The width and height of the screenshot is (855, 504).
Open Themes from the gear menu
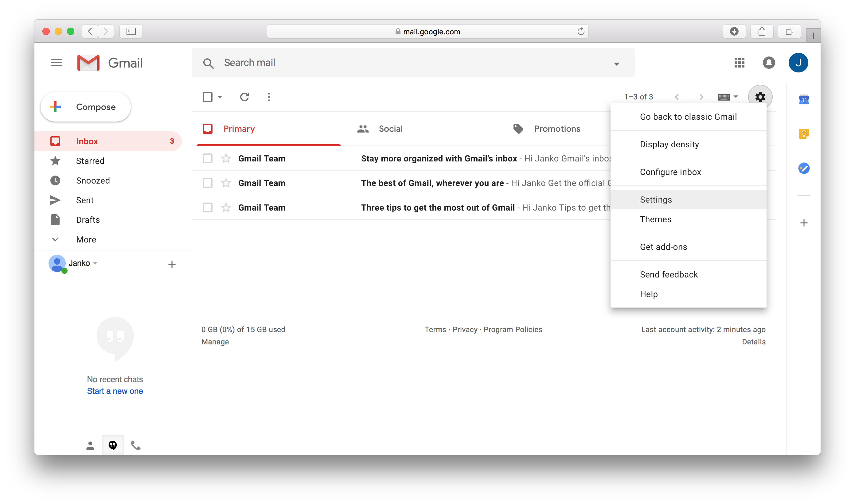click(688, 219)
